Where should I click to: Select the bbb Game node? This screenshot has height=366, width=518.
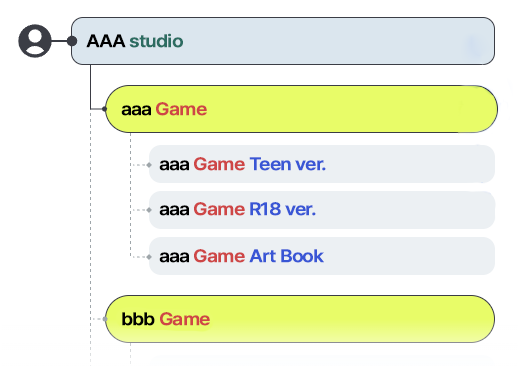(300, 319)
